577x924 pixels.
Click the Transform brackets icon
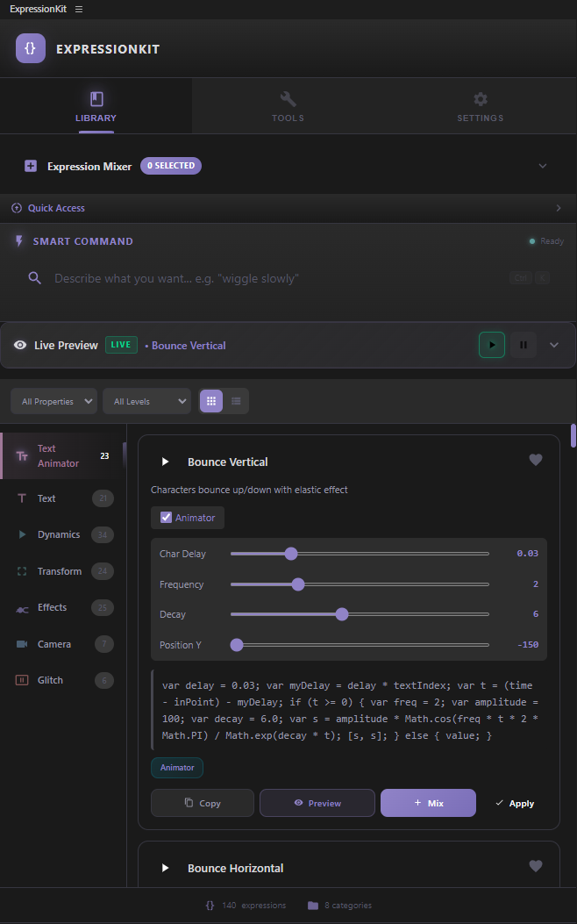pos(22,571)
